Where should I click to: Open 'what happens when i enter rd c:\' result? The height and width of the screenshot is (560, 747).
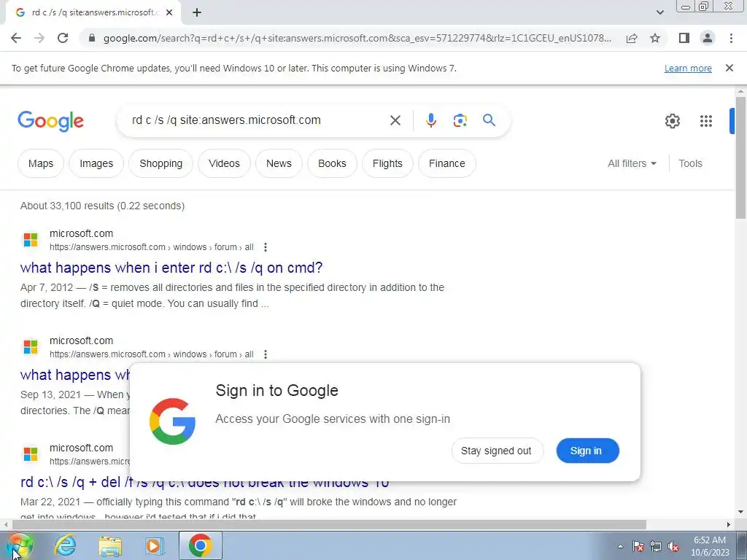pyautogui.click(x=171, y=268)
